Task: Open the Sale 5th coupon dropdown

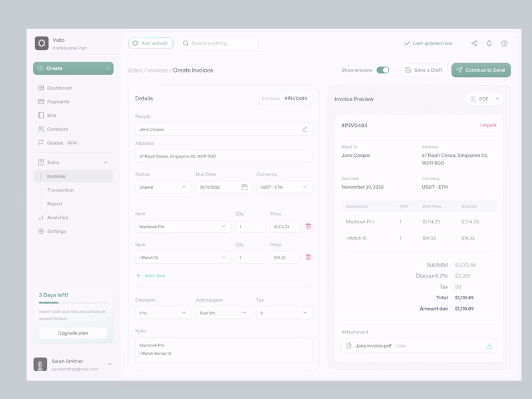Action: [223, 313]
